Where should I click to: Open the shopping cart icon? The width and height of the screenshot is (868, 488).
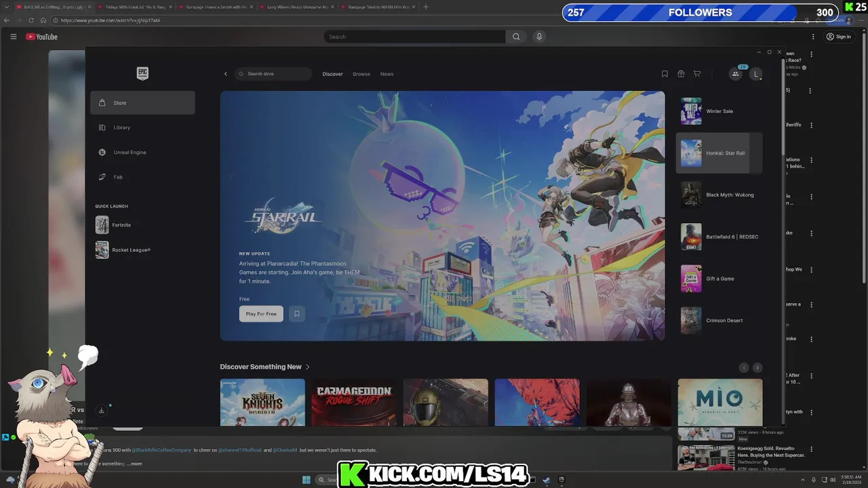696,74
